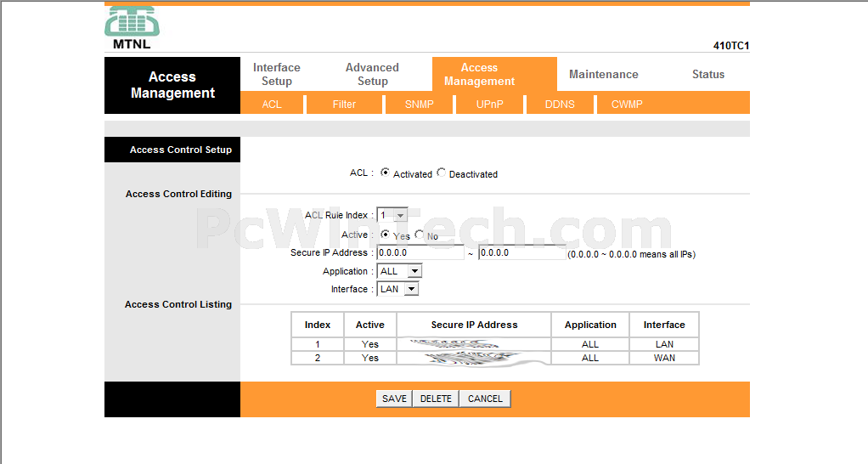Choose Yes for rule Active

385,235
